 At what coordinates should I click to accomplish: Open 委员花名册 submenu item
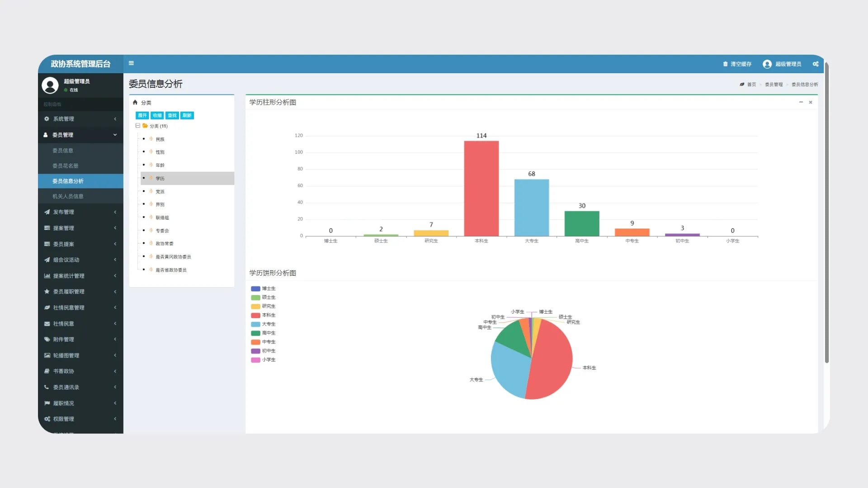click(65, 166)
